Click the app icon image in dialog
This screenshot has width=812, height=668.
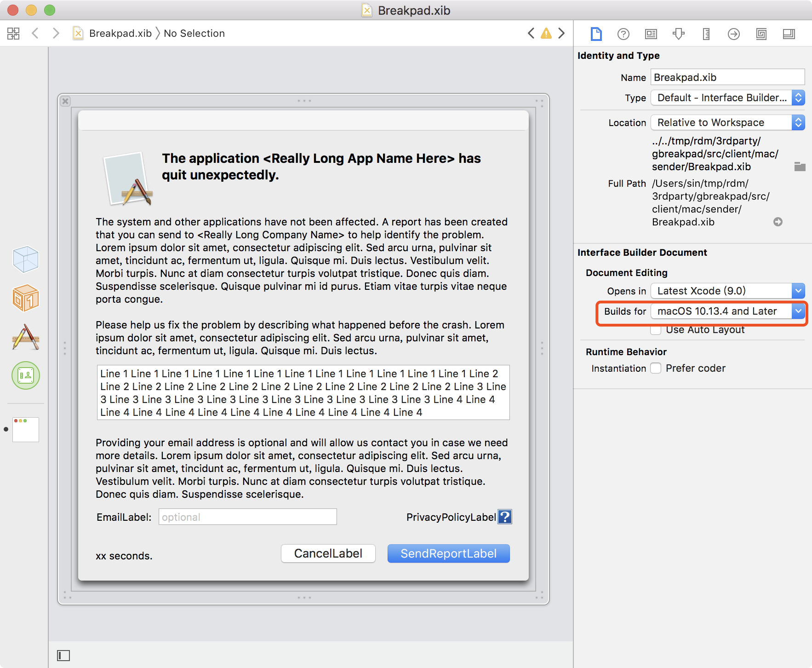[128, 179]
